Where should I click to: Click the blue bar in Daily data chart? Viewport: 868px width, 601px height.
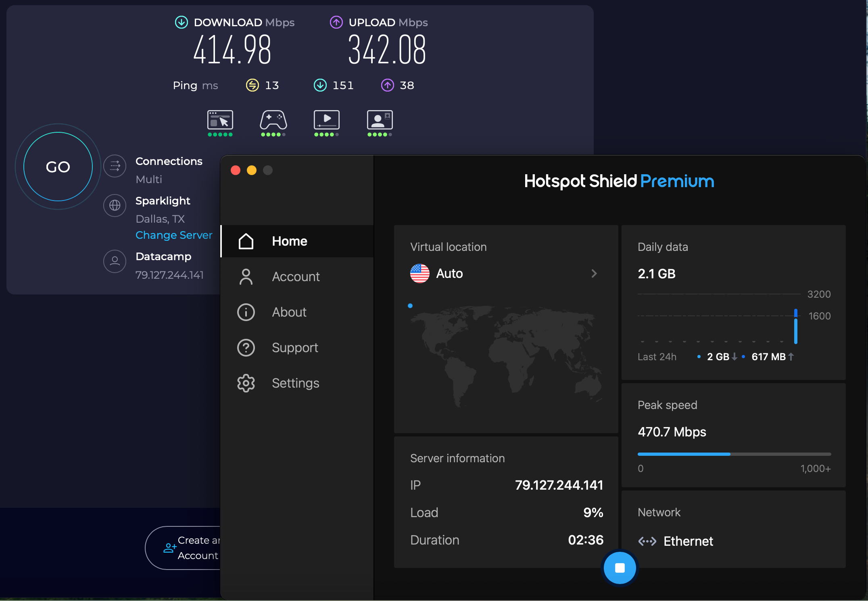796,326
